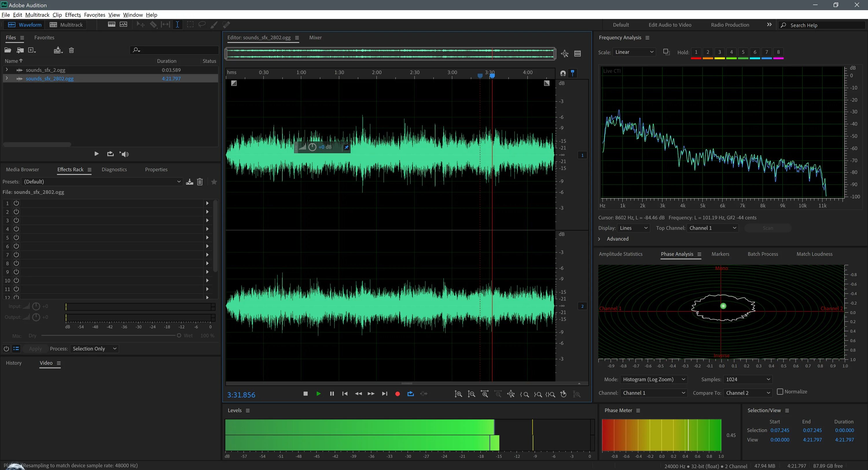Select the Amplitude Statistics tab

[x=620, y=254]
